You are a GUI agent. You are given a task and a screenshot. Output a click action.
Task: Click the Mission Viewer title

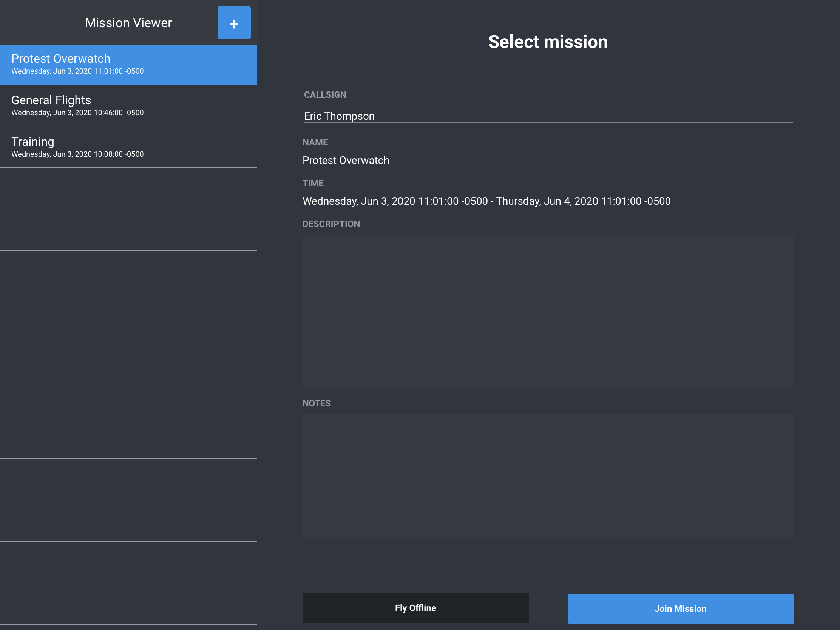tap(128, 23)
